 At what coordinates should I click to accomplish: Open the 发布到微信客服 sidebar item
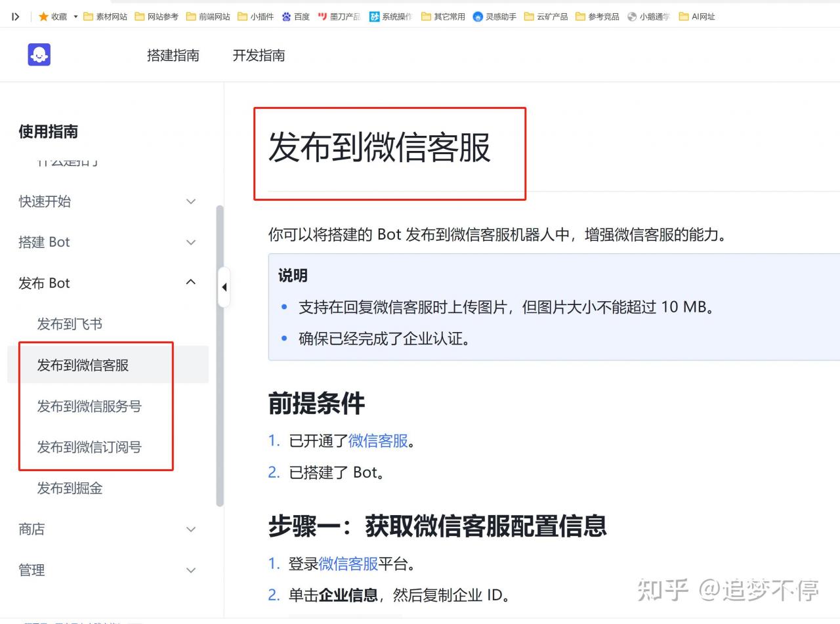pos(83,365)
